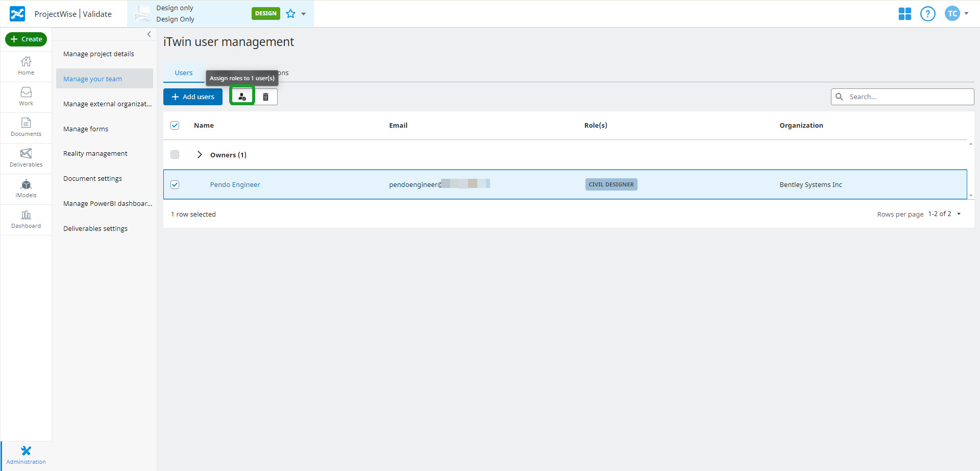Open the Home section in the sidebar
The width and height of the screenshot is (980, 471).
click(26, 66)
